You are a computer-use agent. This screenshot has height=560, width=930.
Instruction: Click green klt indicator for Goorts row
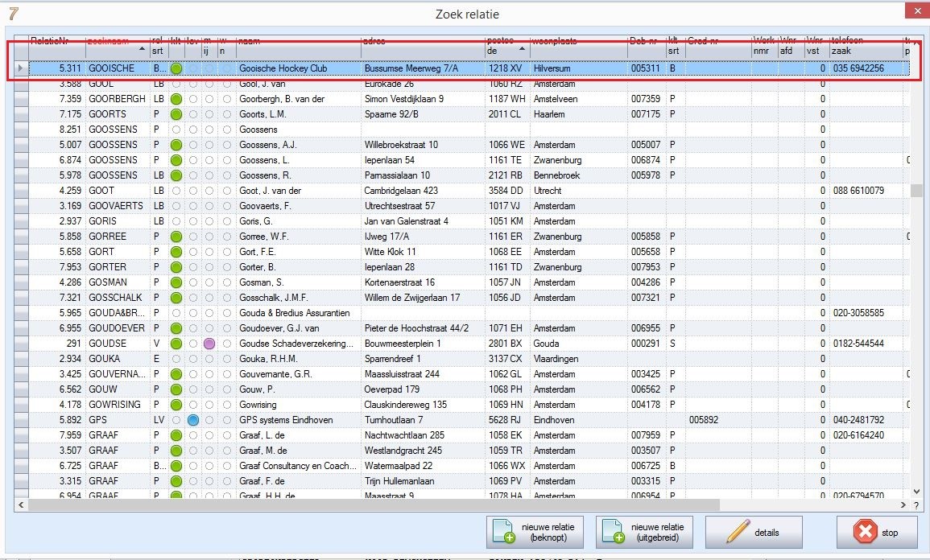click(176, 114)
